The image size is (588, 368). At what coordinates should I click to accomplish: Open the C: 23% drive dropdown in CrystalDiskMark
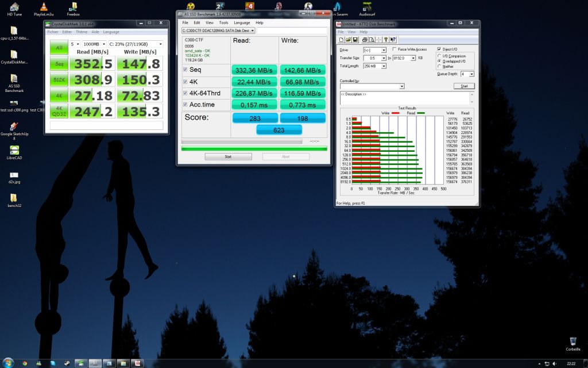[136, 44]
